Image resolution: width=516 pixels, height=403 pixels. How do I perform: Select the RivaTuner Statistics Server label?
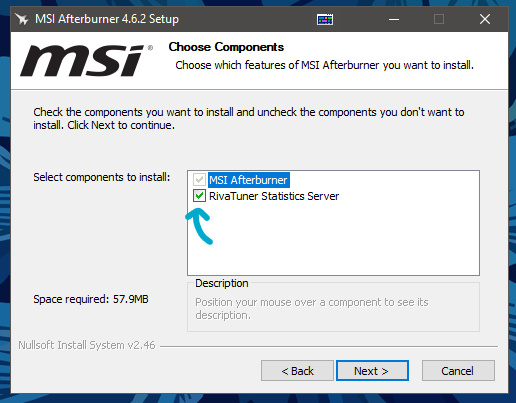click(x=274, y=196)
